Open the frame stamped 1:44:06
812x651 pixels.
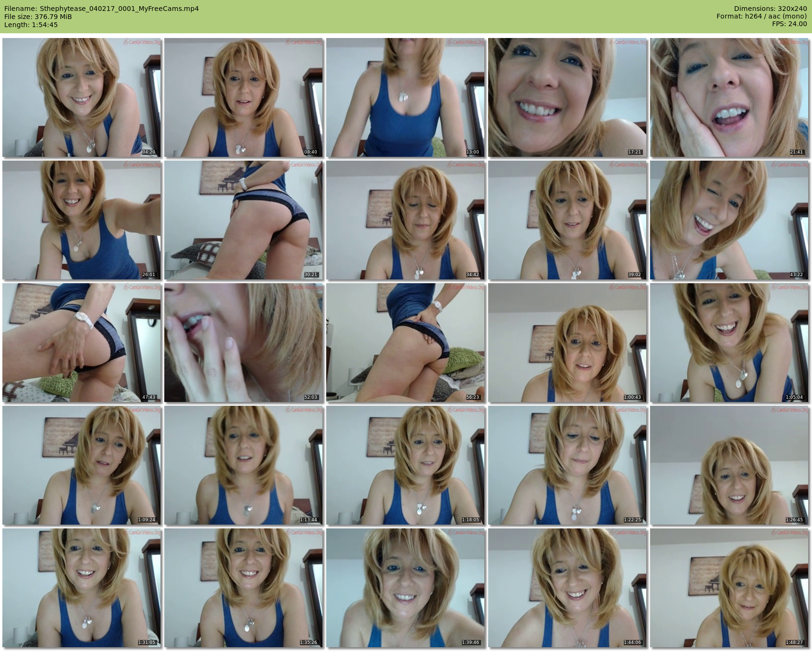click(x=567, y=588)
